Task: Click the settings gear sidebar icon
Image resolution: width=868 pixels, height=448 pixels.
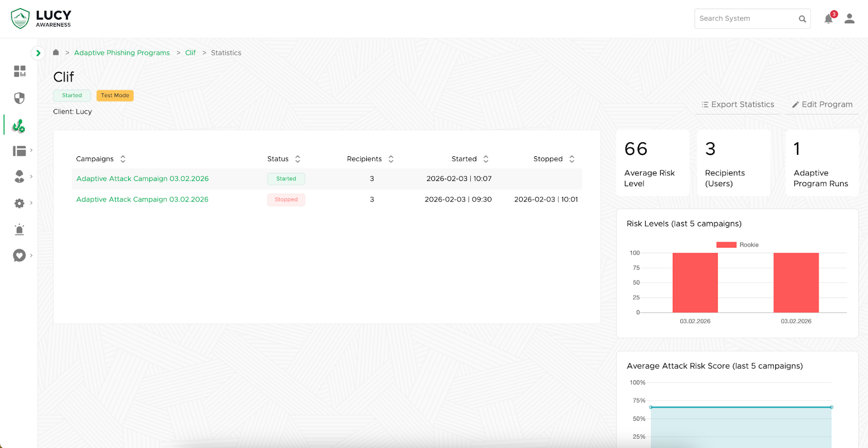Action: click(x=20, y=203)
